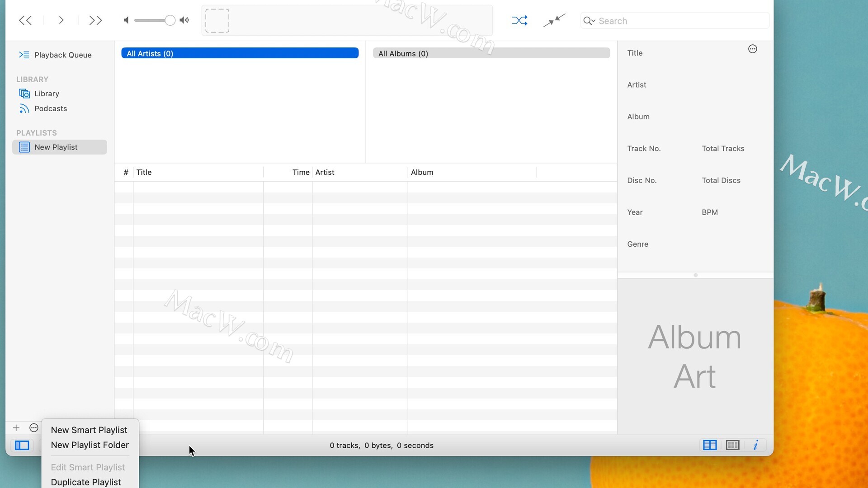This screenshot has width=868, height=488.
Task: Open Playback Queue in sidebar
Action: coord(60,55)
